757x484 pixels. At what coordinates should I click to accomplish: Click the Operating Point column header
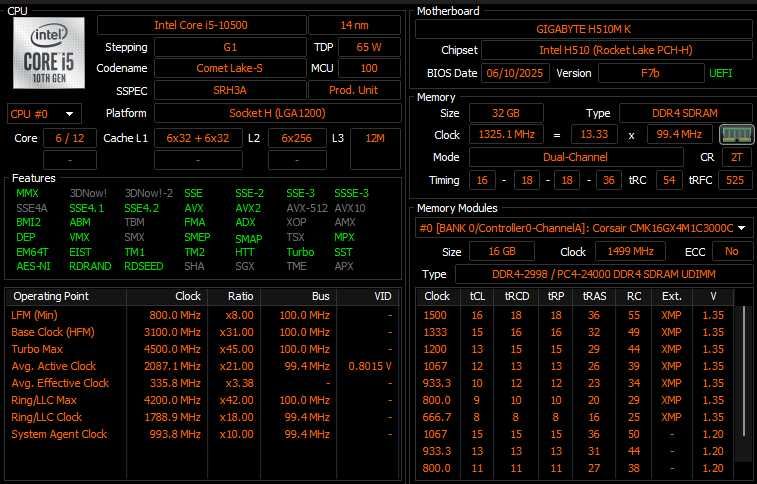pos(66,296)
